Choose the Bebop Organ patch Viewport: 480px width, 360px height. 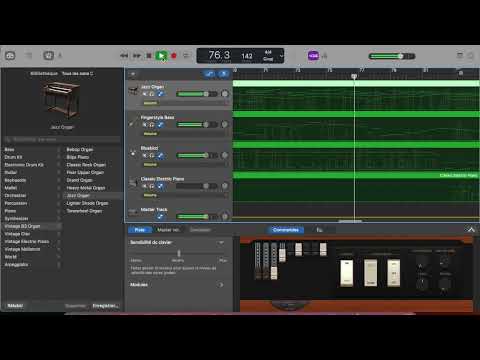click(80, 149)
